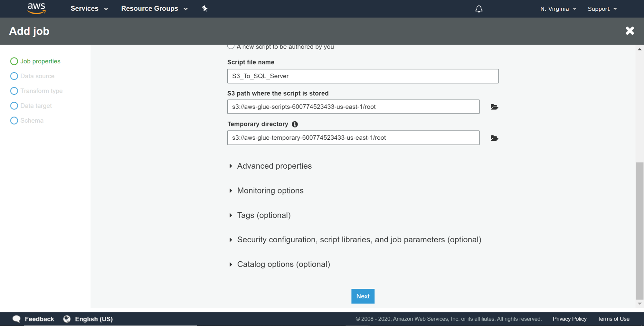644x326 pixels.
Task: Open the Privacy Policy link
Action: point(570,319)
